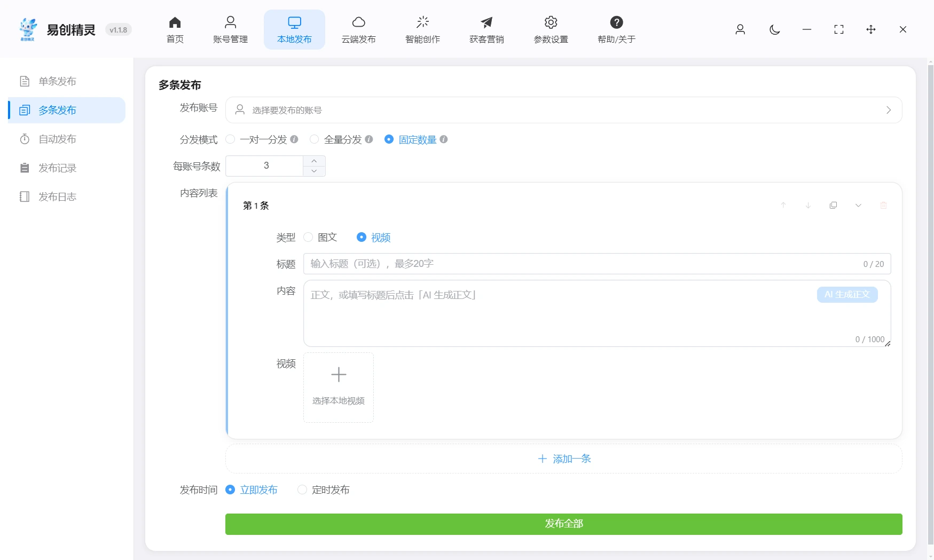
Task: Click the AI 生成正文 button
Action: [847, 295]
